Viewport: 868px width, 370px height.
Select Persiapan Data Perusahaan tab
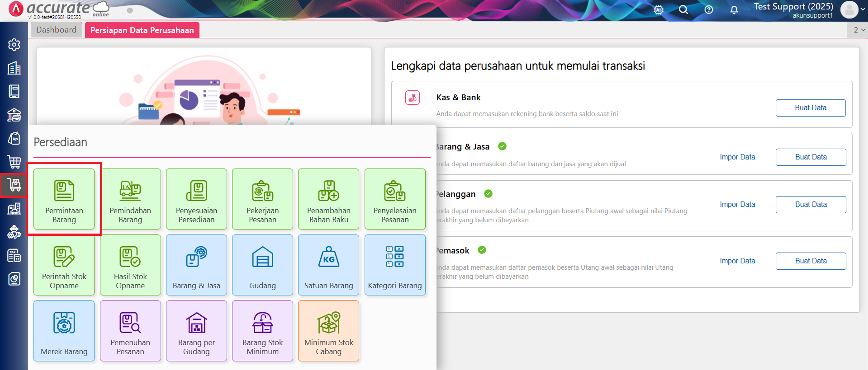click(142, 30)
